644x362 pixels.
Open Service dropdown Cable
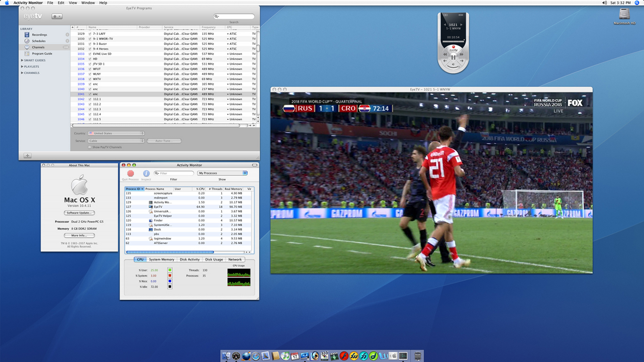pyautogui.click(x=116, y=141)
